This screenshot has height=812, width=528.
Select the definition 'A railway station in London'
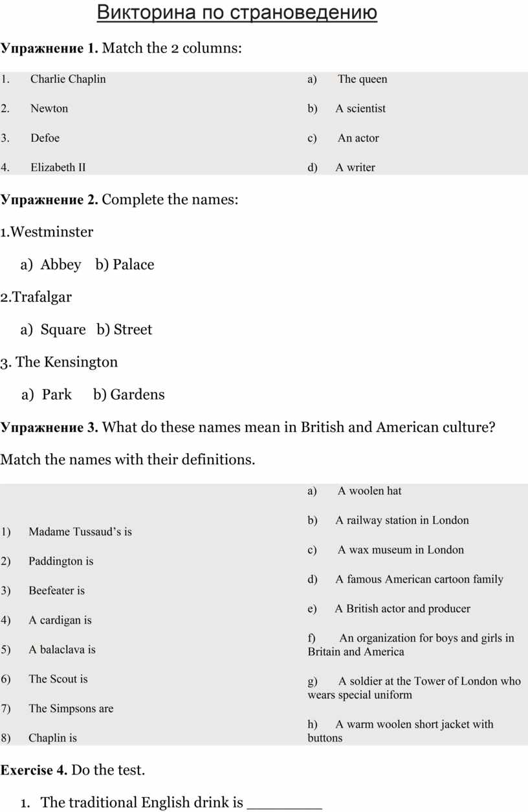(x=402, y=520)
